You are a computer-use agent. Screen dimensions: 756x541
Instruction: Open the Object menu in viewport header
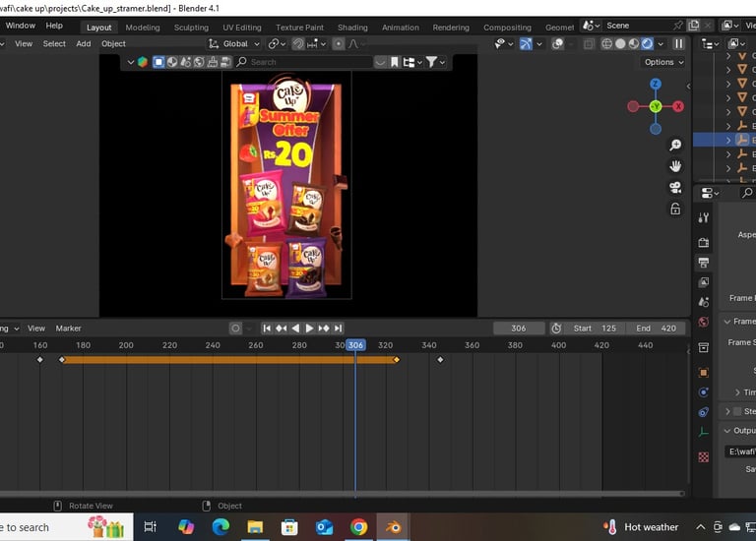click(113, 43)
